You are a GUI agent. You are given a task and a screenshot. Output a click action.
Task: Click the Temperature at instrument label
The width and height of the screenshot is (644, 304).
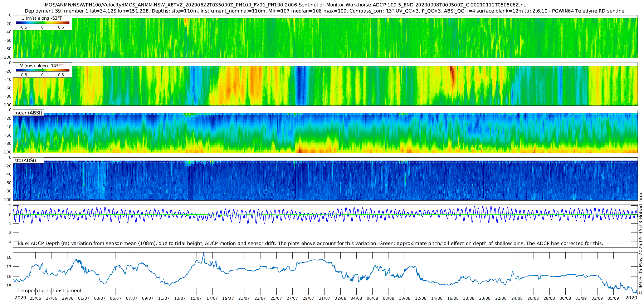pos(49,290)
